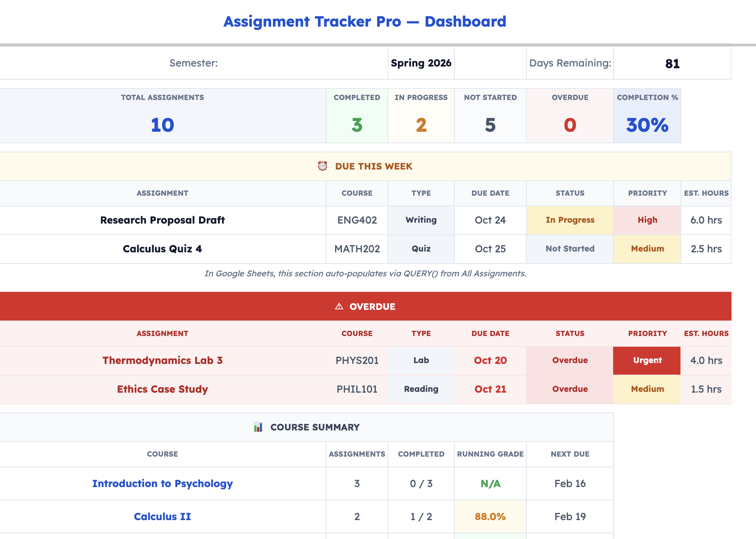The image size is (756, 539).
Task: Toggle the Not Started status for Calculus Quiz 4
Action: 570,249
